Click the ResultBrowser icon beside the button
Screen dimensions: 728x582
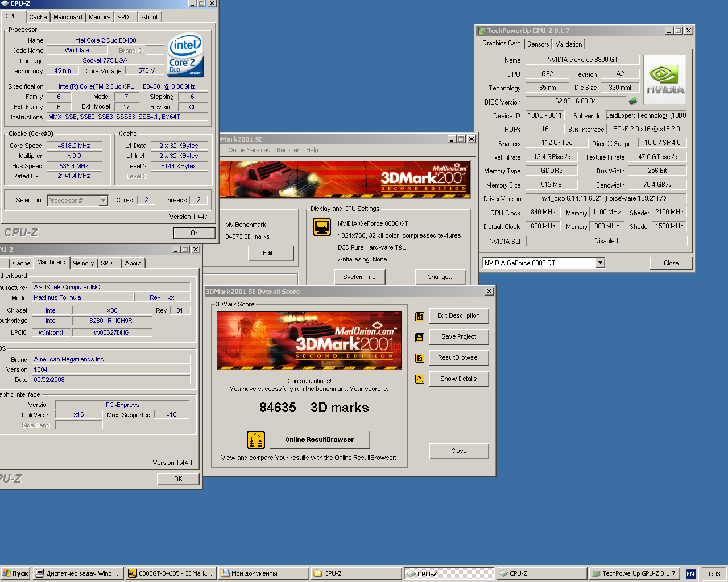click(420, 358)
